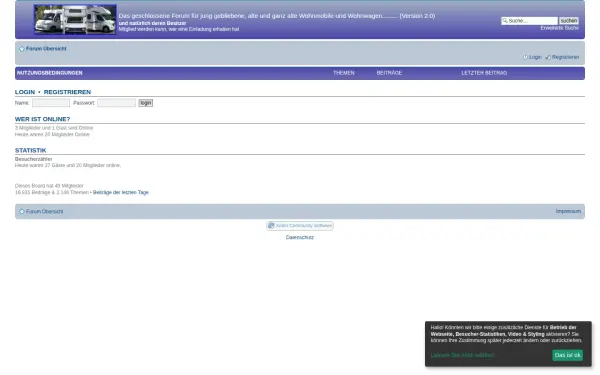Focus the Passwort input field
Image resolution: width=600 pixels, height=375 pixels.
(x=116, y=103)
